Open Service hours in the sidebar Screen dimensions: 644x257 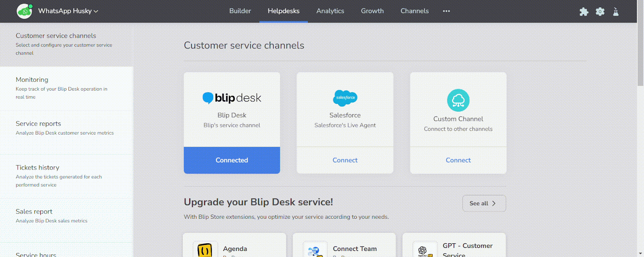[x=66, y=250]
